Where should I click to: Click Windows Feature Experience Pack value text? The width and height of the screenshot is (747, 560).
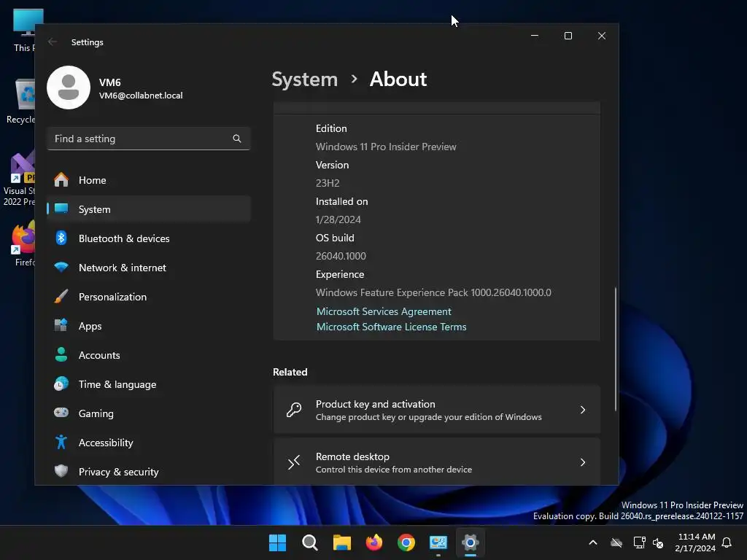433,292
